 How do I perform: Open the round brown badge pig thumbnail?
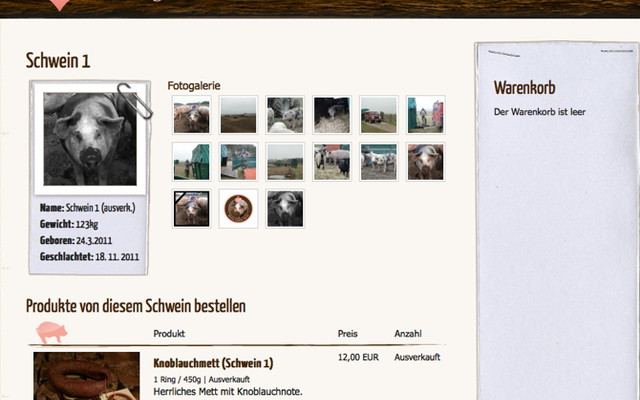[238, 209]
